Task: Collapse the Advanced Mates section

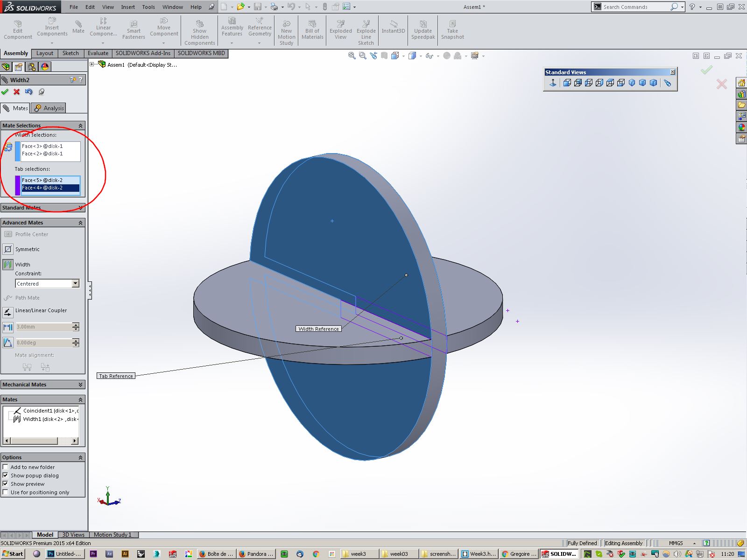Action: tap(80, 223)
